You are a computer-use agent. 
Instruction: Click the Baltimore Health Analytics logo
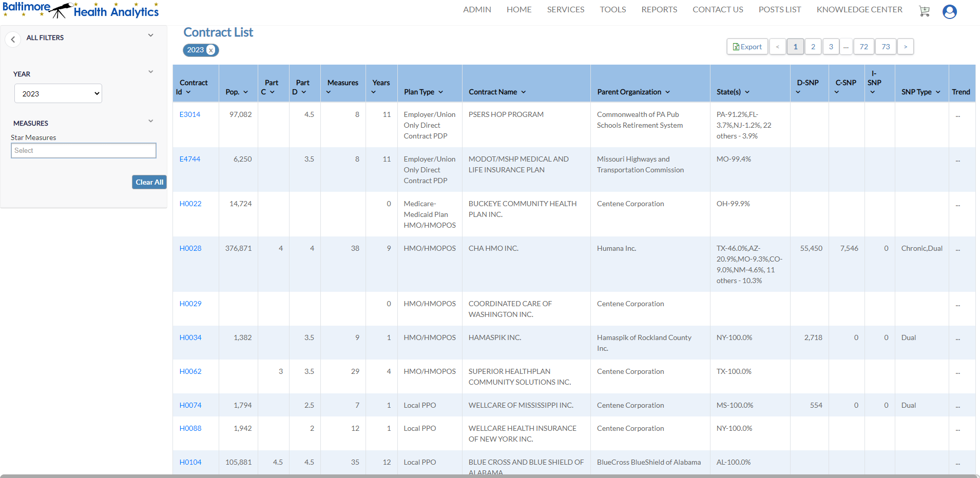[81, 10]
